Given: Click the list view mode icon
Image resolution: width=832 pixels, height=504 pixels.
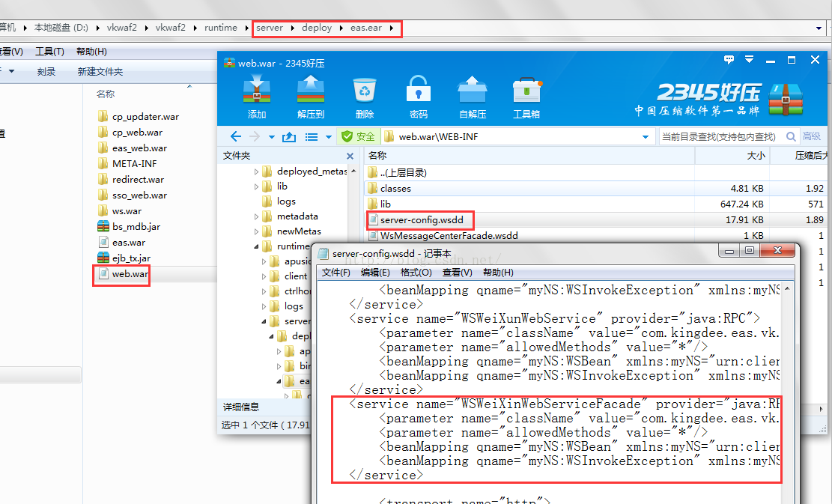Looking at the screenshot, I should tap(312, 137).
